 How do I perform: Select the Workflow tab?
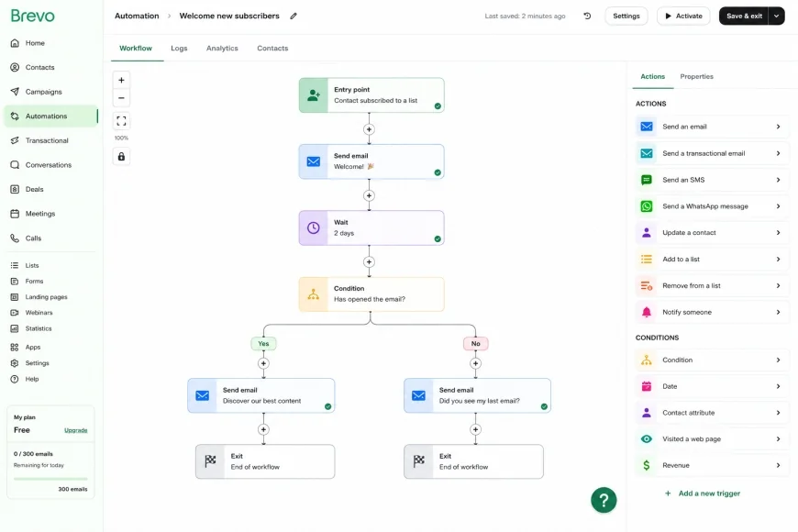point(136,49)
